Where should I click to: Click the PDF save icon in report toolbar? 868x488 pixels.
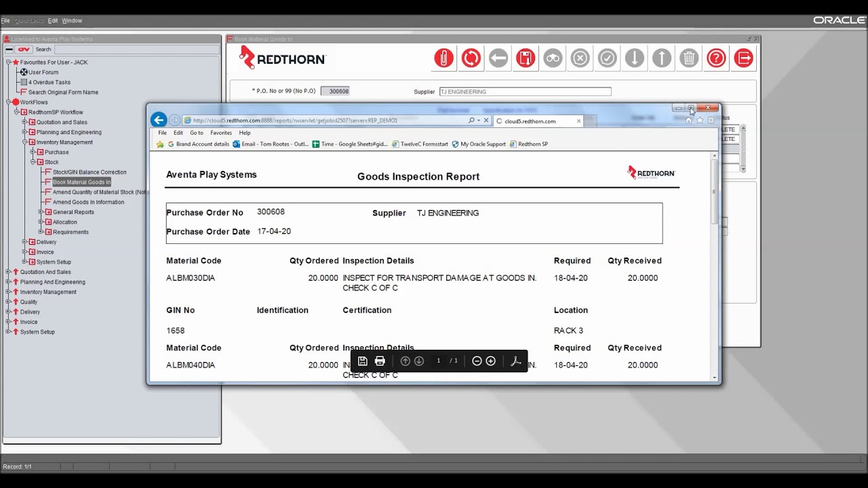coord(362,361)
